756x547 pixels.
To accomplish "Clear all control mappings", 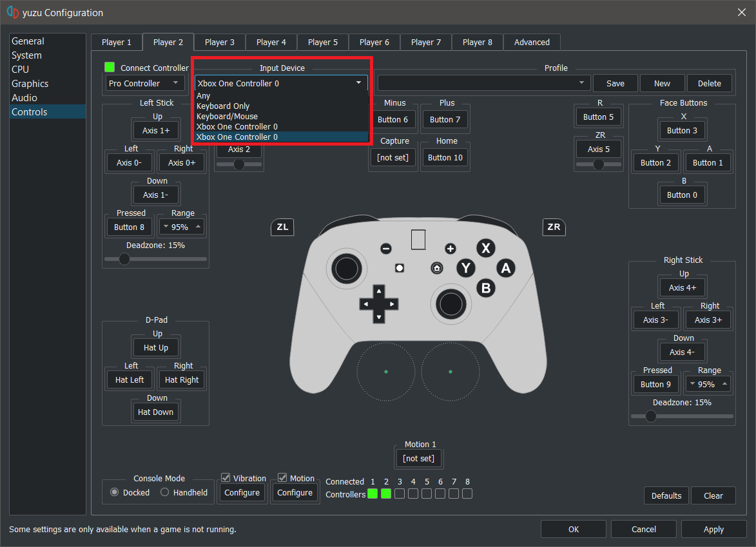I will tap(713, 495).
